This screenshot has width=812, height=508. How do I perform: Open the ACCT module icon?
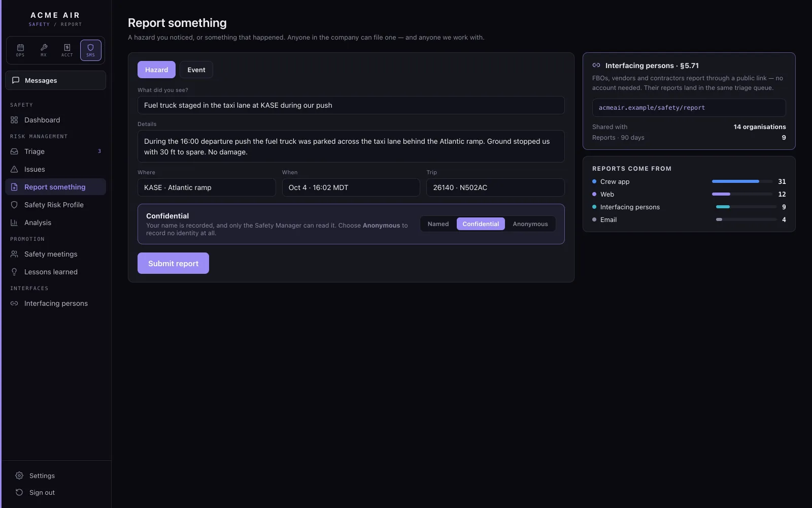(67, 50)
